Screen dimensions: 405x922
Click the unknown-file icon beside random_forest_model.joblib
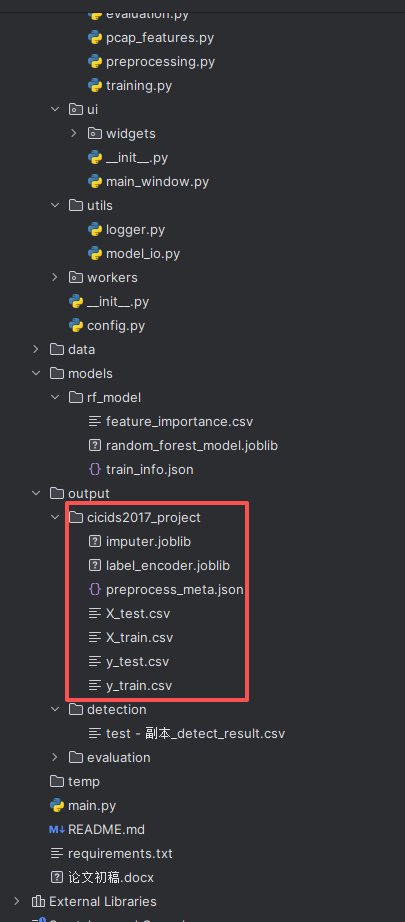point(94,446)
